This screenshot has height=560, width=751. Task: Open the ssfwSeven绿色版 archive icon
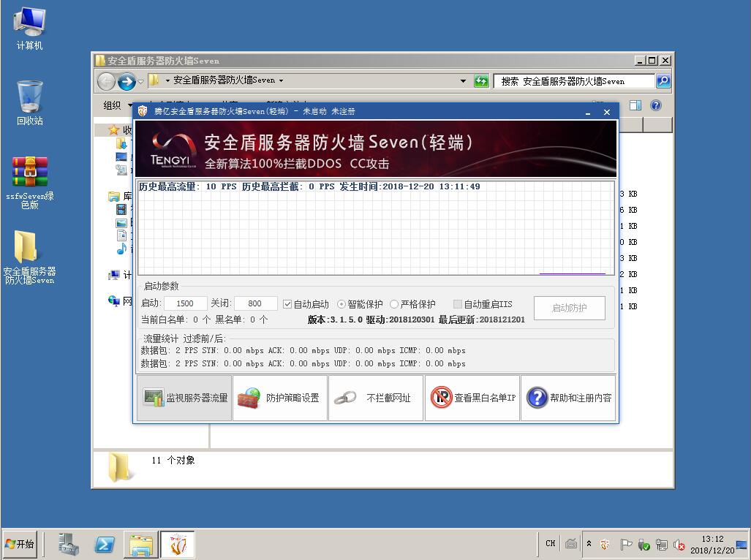point(30,183)
